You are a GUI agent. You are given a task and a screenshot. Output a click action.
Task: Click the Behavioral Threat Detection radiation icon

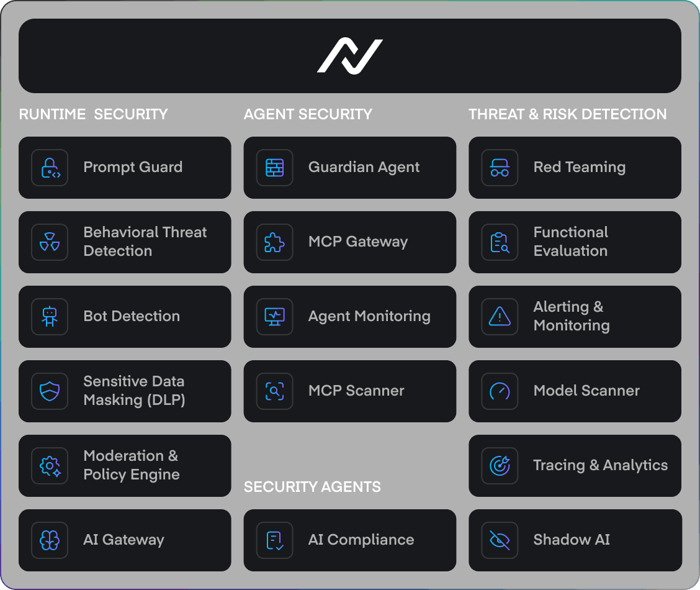pyautogui.click(x=50, y=242)
